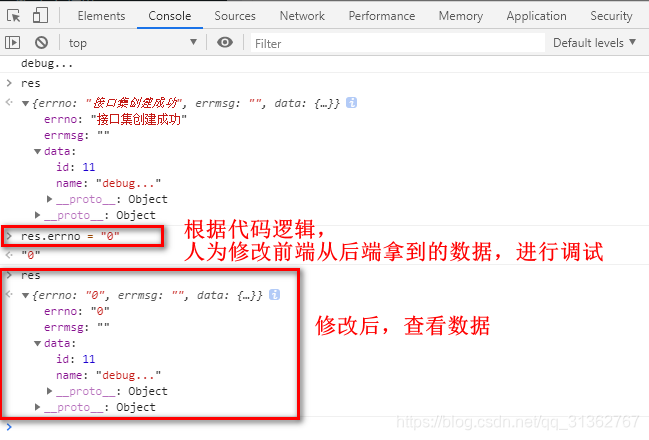The width and height of the screenshot is (649, 440).
Task: Activate the inspect element picker icon
Action: pyautogui.click(x=13, y=16)
